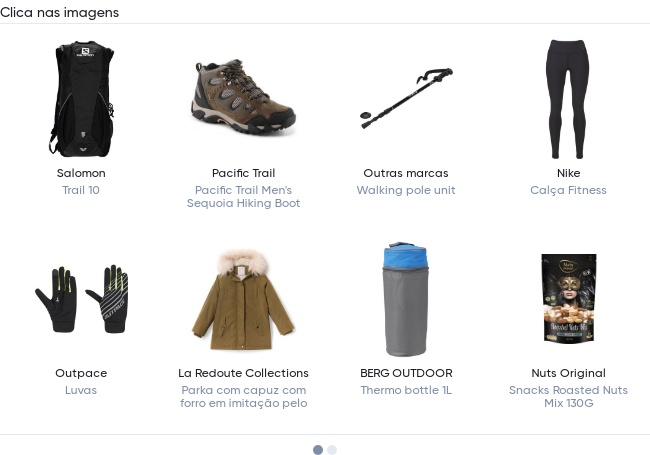Open Pacific Trail Men's Sequoia Hiking Boot text
Image resolution: width=650 pixels, height=455 pixels.
pyautogui.click(x=243, y=196)
